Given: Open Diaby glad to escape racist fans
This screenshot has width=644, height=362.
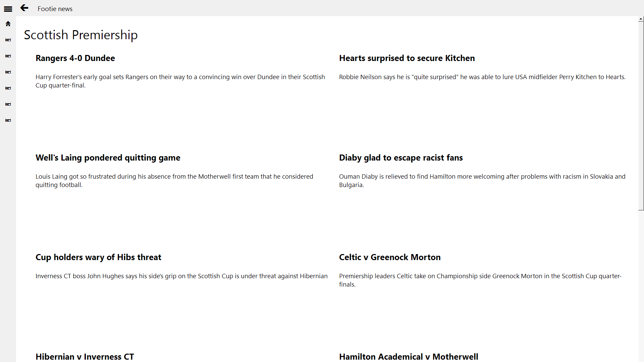Looking at the screenshot, I should coord(400,158).
